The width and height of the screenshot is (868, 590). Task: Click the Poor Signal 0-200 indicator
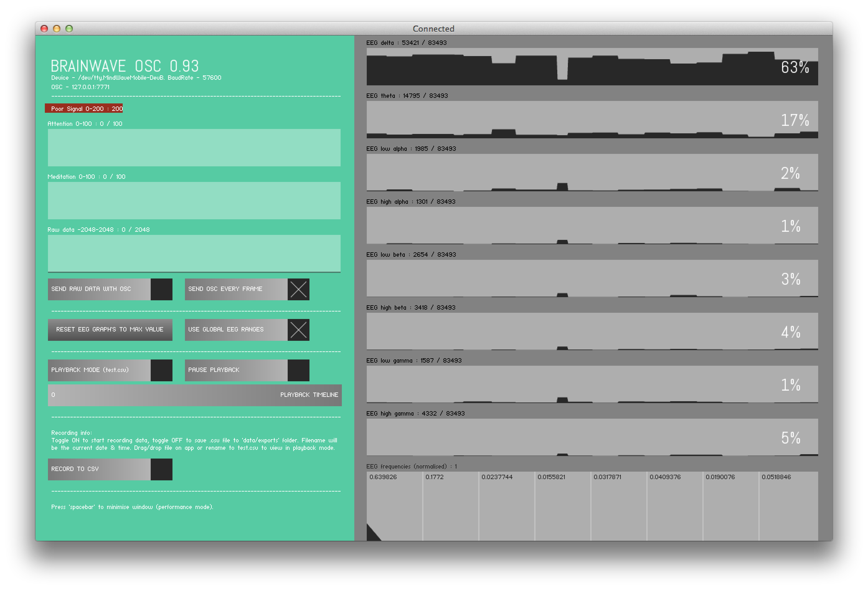point(84,108)
